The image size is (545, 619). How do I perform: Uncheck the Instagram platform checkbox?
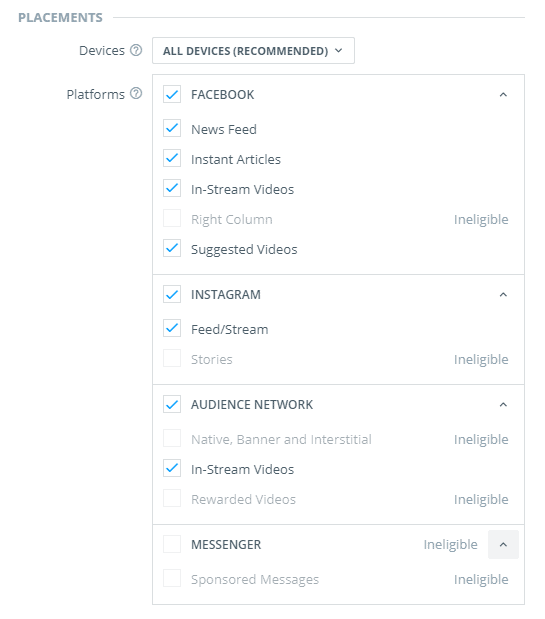point(172,294)
